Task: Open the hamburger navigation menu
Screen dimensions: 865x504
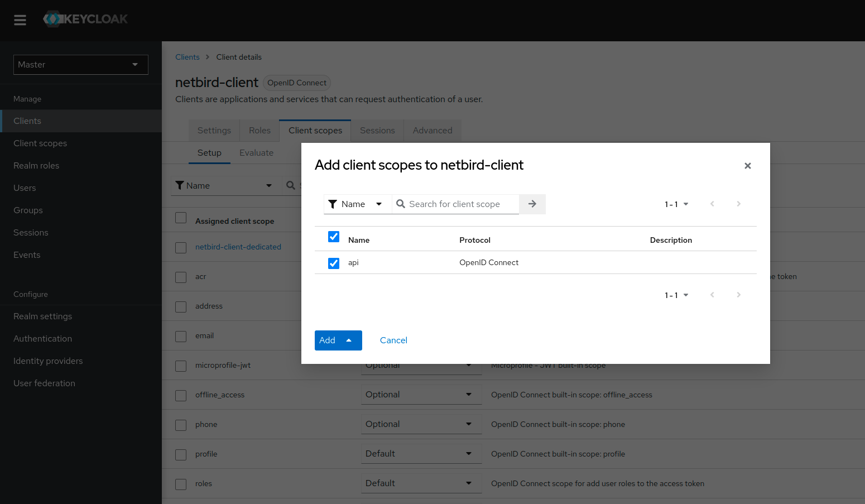Action: tap(20, 20)
